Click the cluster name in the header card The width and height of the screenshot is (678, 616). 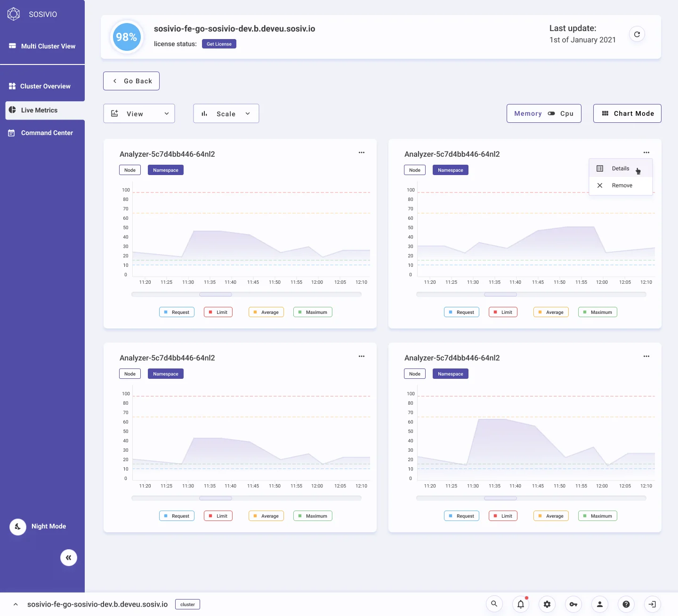(234, 29)
